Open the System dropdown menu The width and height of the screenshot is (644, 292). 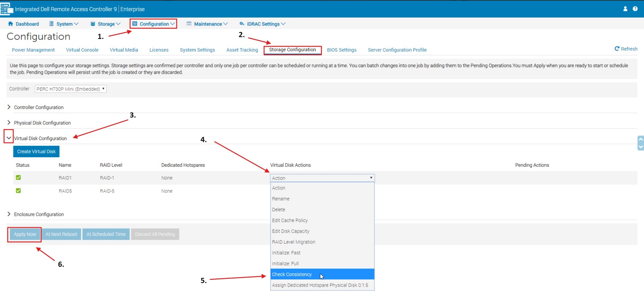[x=64, y=24]
